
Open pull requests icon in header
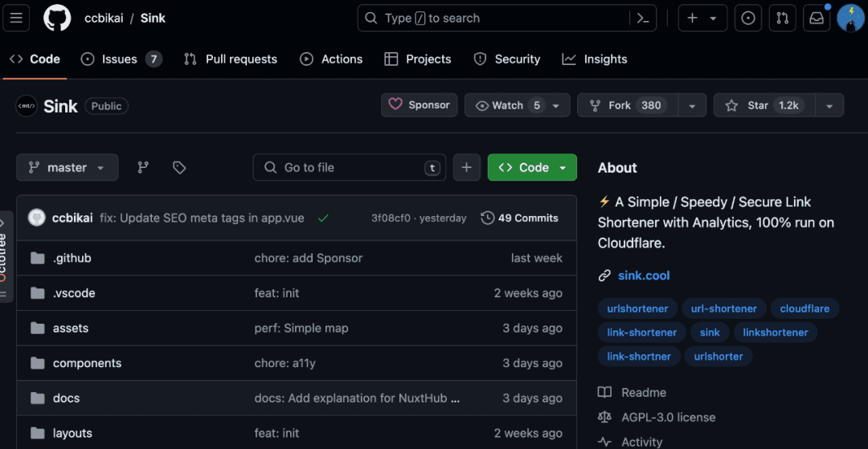pyautogui.click(x=782, y=18)
